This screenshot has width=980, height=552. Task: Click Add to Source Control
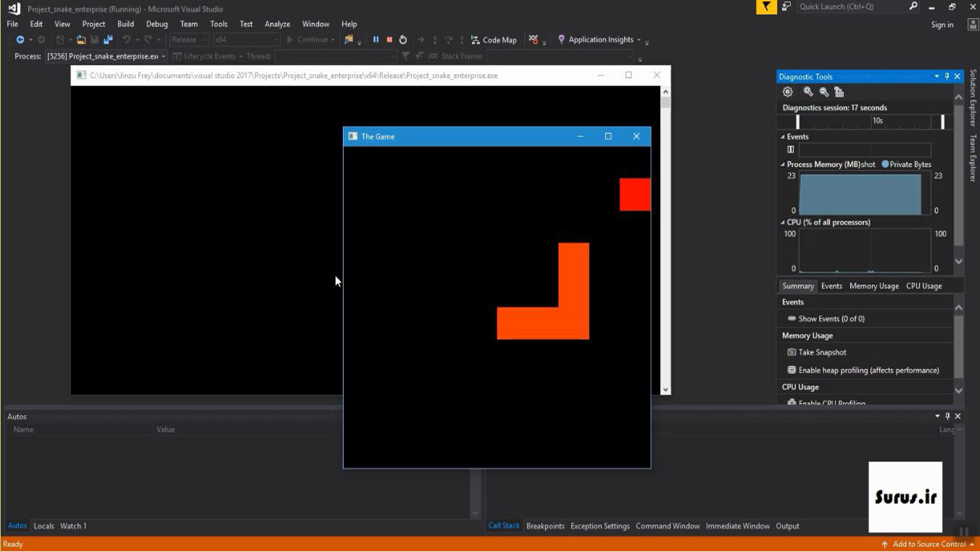(x=929, y=544)
